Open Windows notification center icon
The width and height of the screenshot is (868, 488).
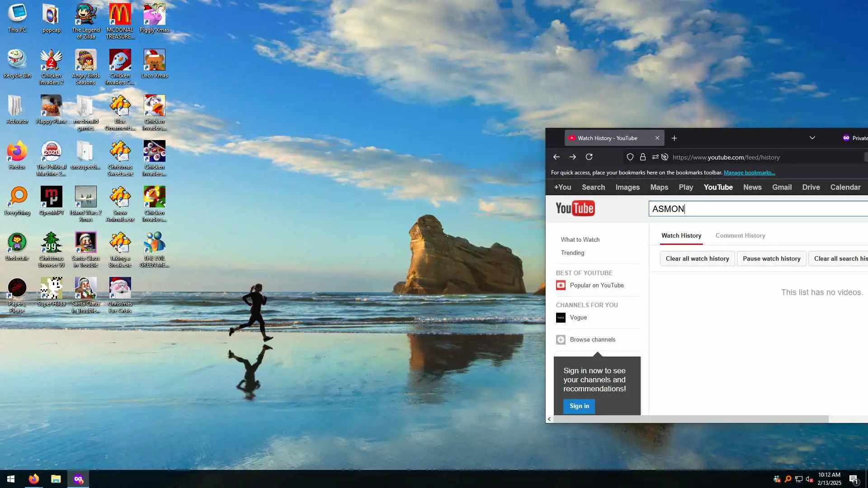(853, 479)
